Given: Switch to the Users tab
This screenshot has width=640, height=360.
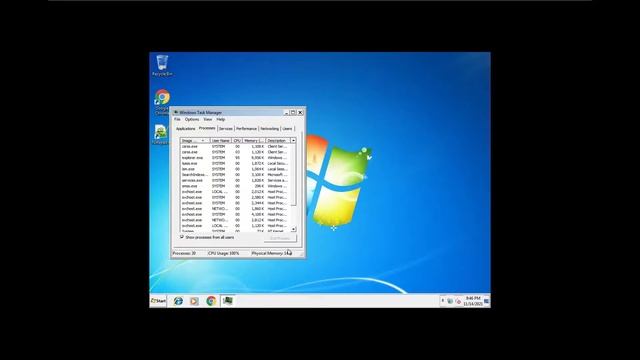Looking at the screenshot, I should coord(287,129).
